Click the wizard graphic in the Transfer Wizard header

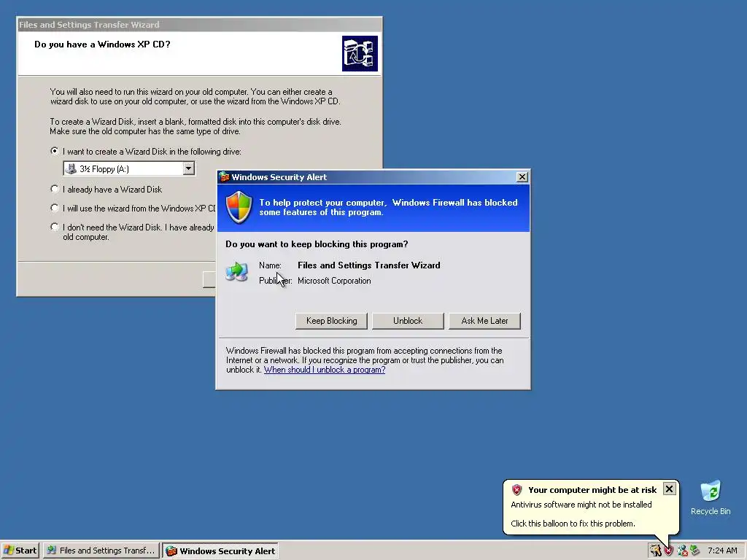point(360,53)
